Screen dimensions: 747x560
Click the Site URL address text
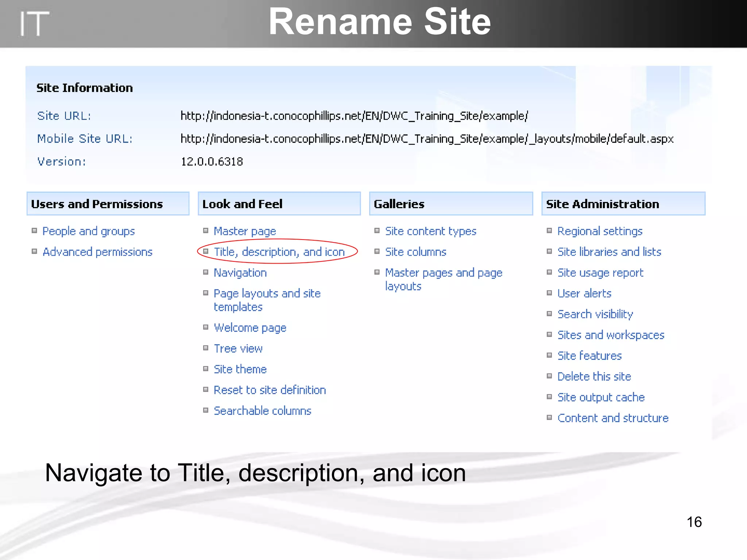coord(354,116)
